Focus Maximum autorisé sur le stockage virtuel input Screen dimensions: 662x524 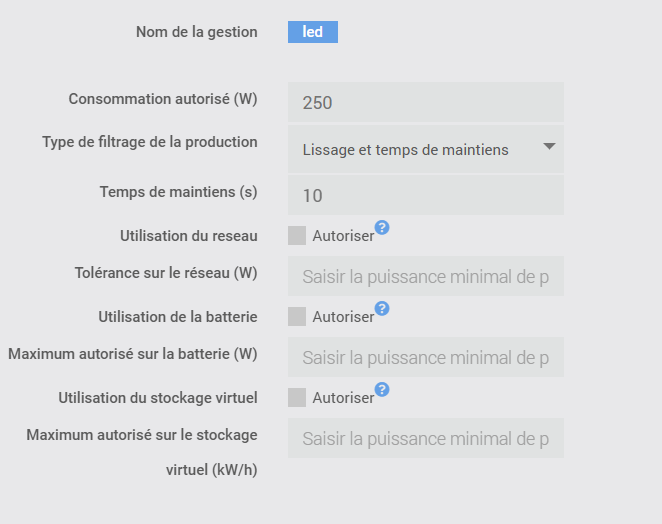coord(425,439)
